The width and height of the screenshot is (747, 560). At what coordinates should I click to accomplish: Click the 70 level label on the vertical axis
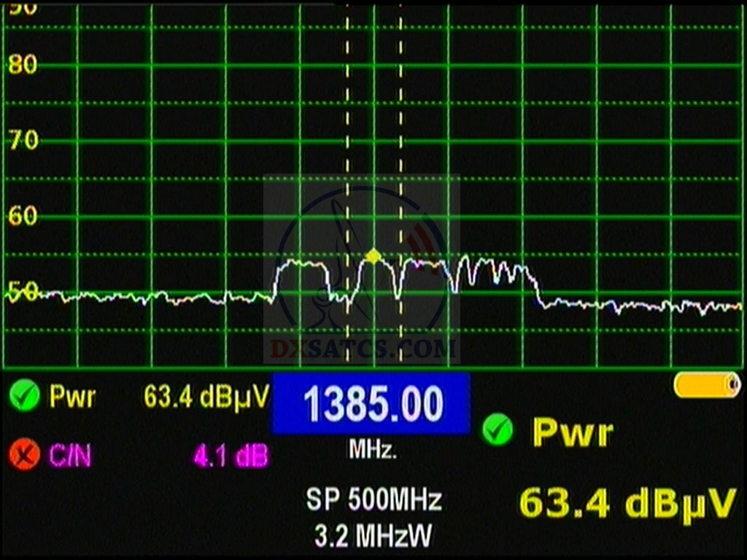click(22, 140)
